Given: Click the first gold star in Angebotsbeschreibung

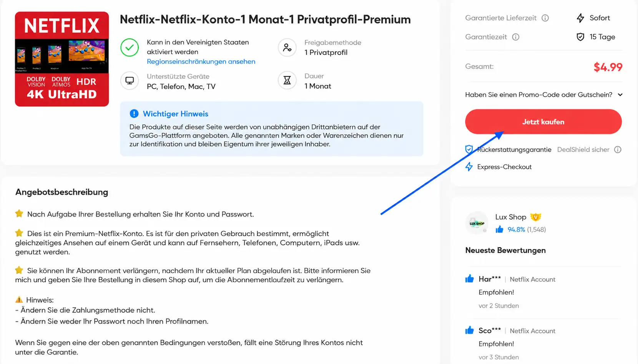Looking at the screenshot, I should 19,213.
